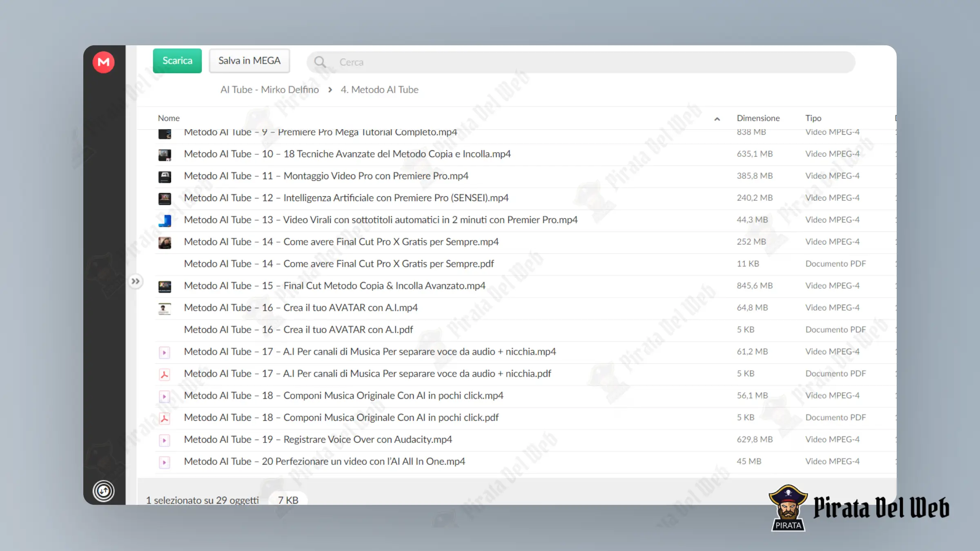Expand the sidebar with the double-chevron button
This screenshot has width=980, height=551.
click(135, 281)
